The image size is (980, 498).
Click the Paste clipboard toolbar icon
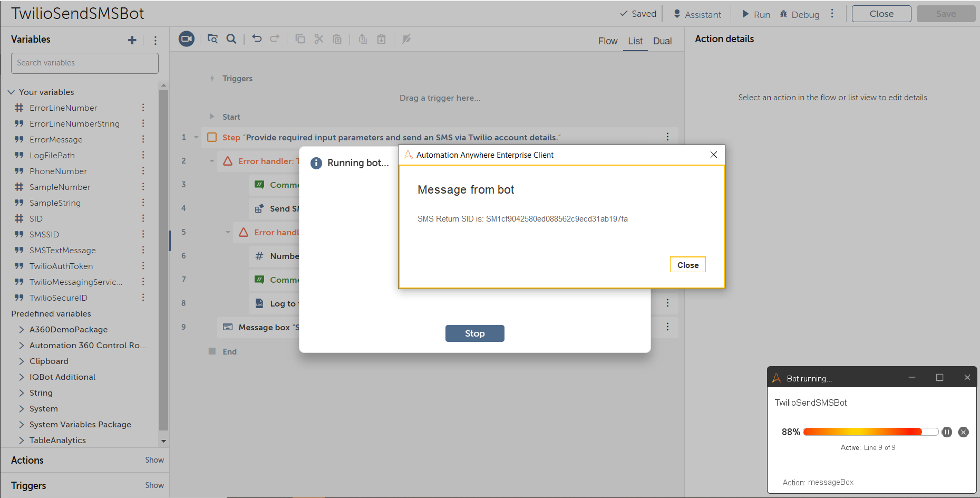coord(337,39)
